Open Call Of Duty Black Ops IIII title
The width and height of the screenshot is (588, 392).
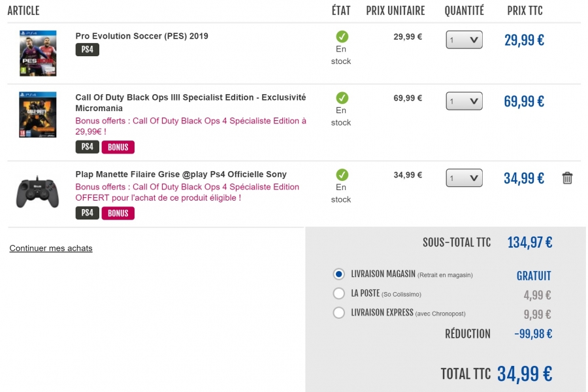coord(191,103)
